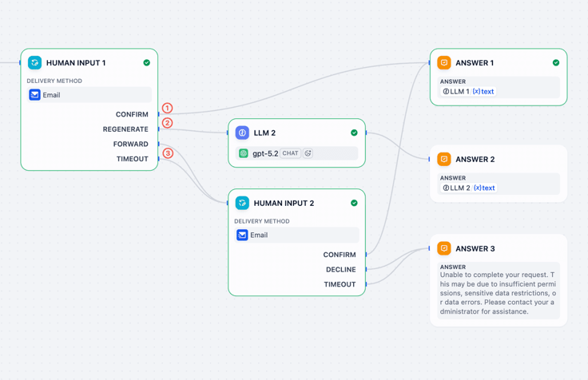
Task: Select the red marker labeled 1
Action: coord(167,109)
